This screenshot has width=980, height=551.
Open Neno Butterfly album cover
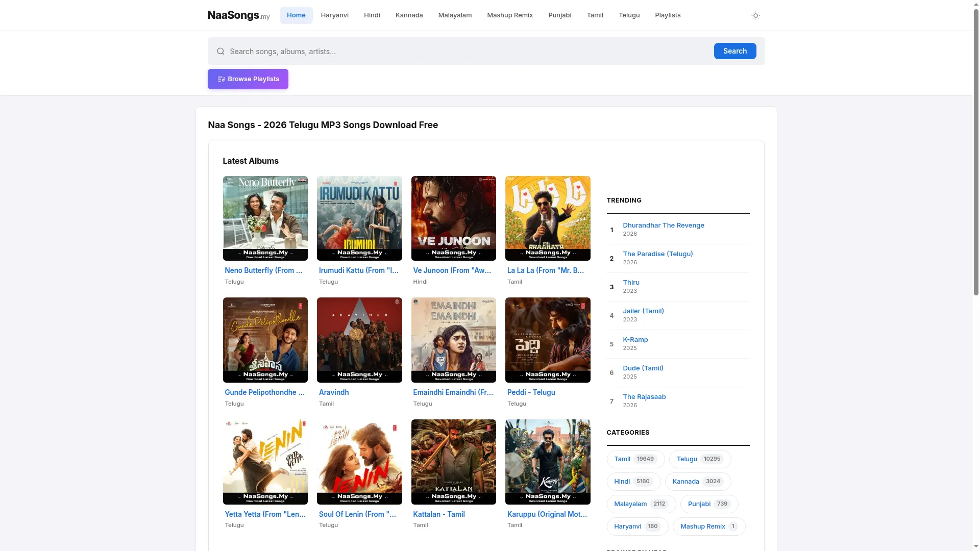pos(265,218)
